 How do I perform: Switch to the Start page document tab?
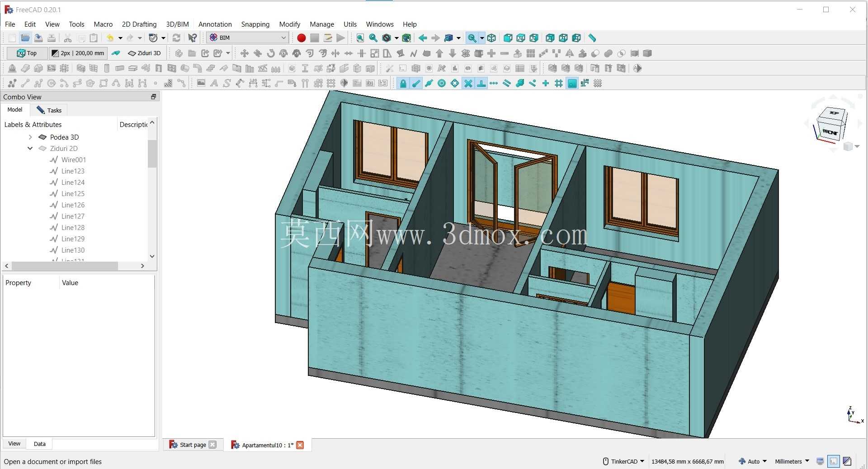coord(193,445)
